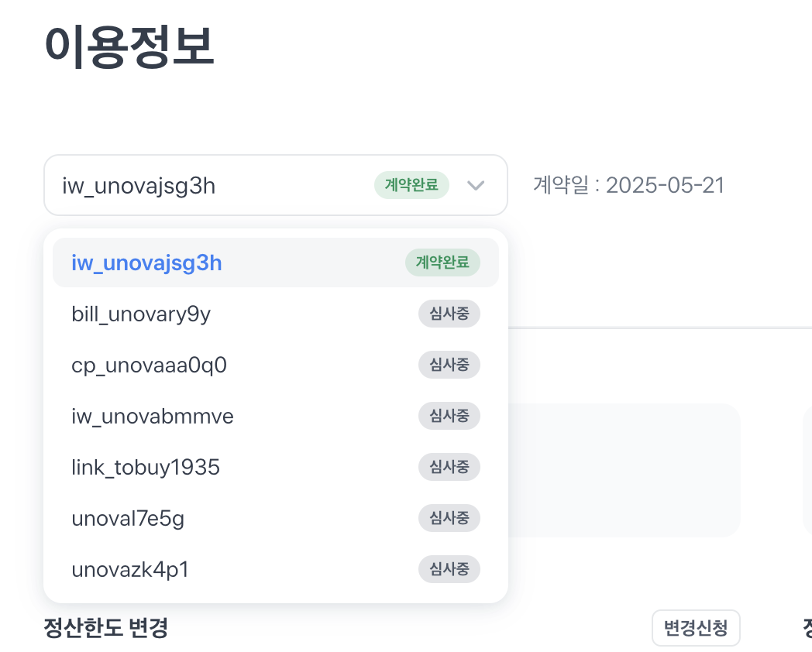The height and width of the screenshot is (652, 812).
Task: Click the chevron arrow on the selector box
Action: pyautogui.click(x=475, y=185)
